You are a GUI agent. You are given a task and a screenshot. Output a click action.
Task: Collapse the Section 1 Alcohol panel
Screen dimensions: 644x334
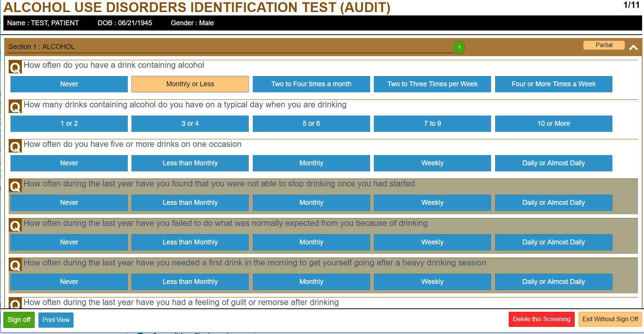click(x=633, y=47)
